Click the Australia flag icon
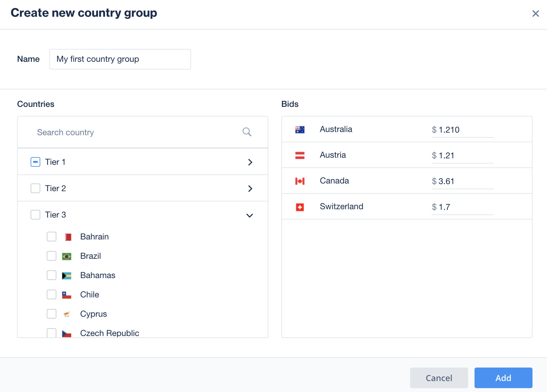The width and height of the screenshot is (547, 392). coord(300,130)
